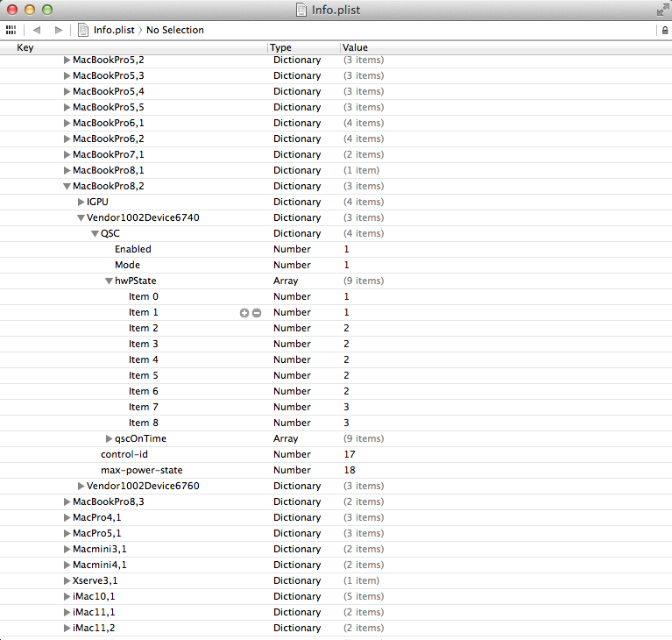This screenshot has width=672, height=640.
Task: Open the Info.plist jump bar segment
Action: [114, 30]
